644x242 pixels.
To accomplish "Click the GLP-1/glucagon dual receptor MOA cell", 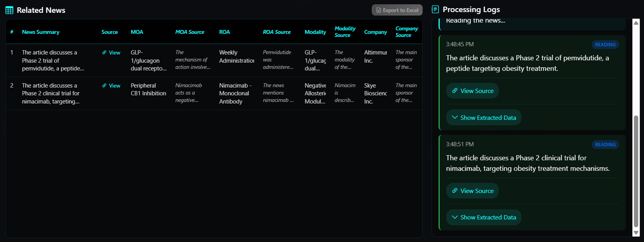I will pos(149,60).
